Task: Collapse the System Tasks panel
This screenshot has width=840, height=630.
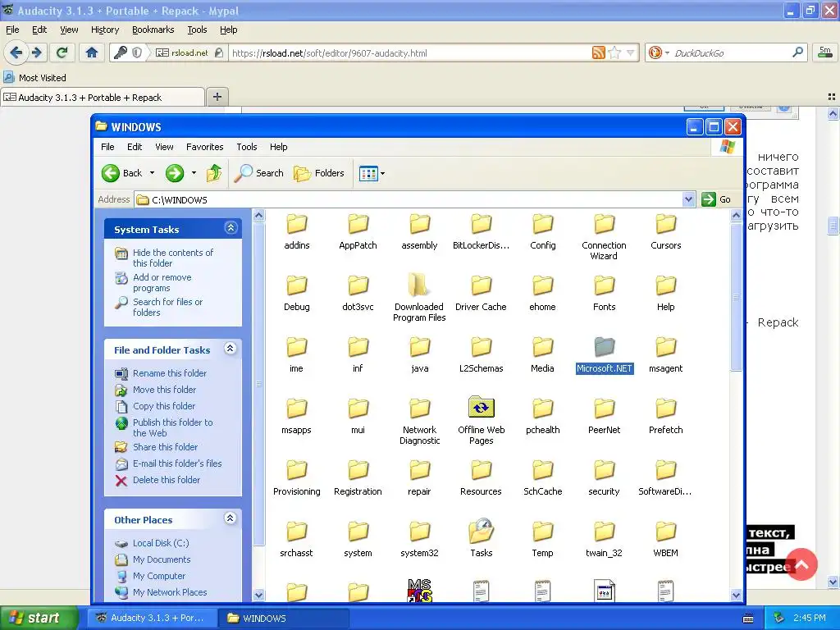Action: pos(231,228)
